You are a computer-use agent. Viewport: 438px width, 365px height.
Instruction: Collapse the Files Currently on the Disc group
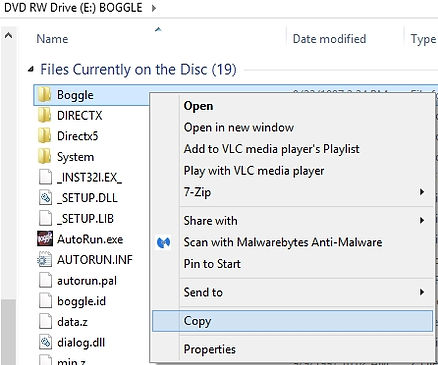pos(31,69)
